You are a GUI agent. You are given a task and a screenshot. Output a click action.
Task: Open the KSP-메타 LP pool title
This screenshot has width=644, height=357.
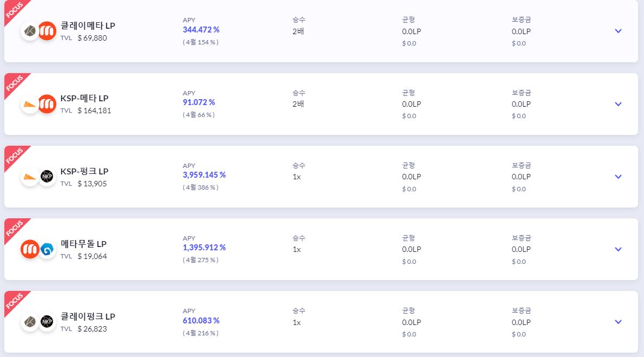84,98
